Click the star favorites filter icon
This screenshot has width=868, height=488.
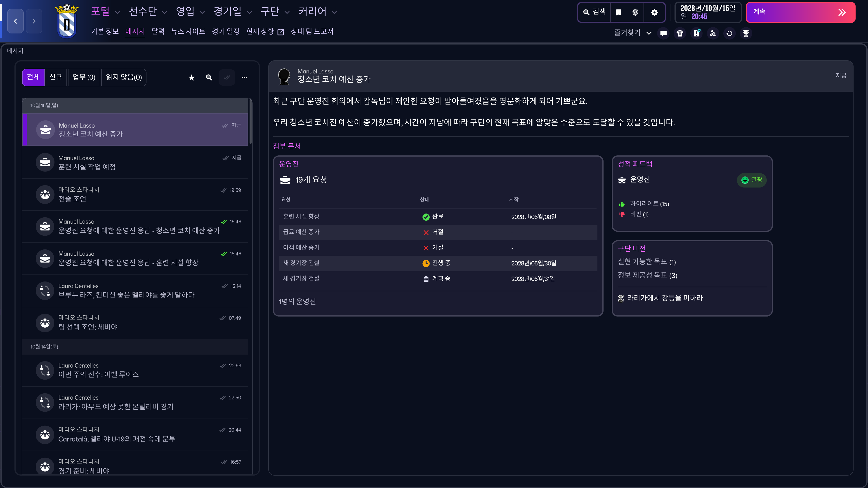coord(192,77)
